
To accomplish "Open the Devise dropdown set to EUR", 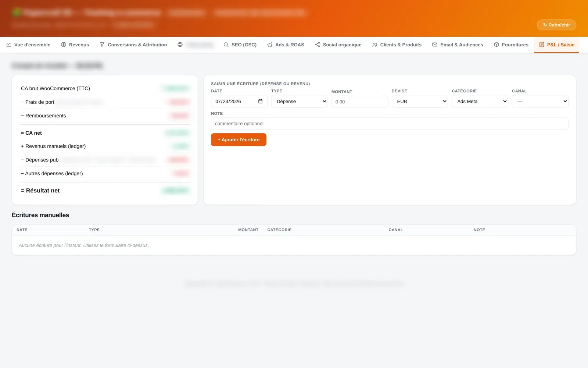I will click(420, 102).
